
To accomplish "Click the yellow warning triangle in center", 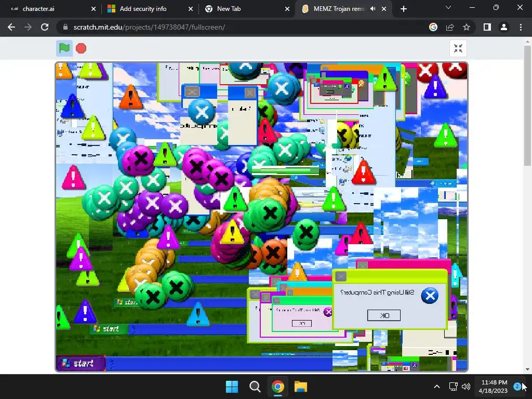I will point(232,232).
